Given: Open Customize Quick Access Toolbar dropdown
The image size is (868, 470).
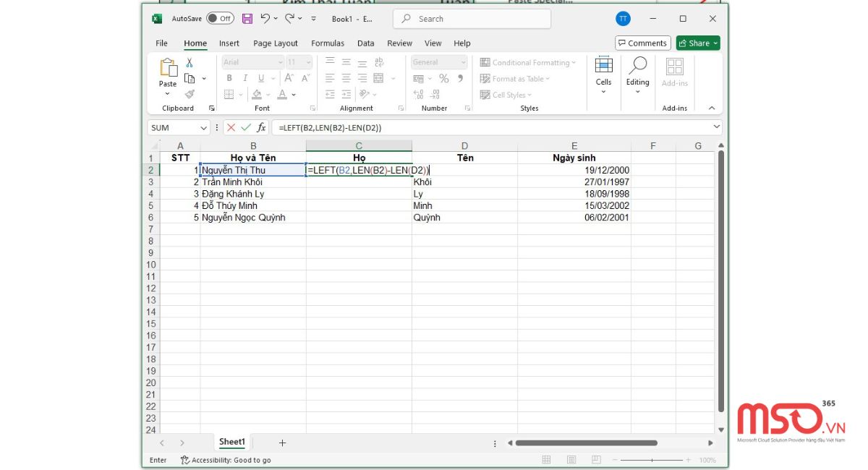Looking at the screenshot, I should (313, 19).
